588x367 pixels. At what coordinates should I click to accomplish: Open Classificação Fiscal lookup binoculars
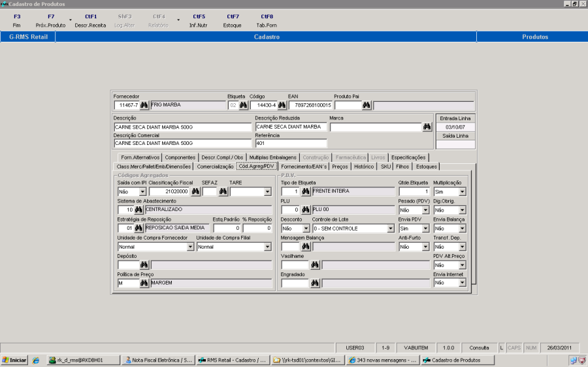(195, 192)
